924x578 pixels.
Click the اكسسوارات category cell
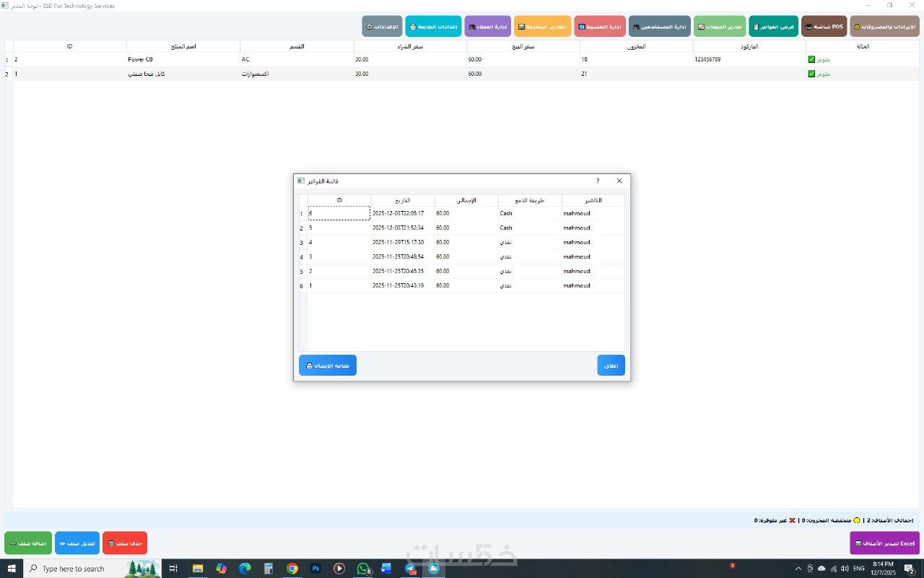pos(297,74)
